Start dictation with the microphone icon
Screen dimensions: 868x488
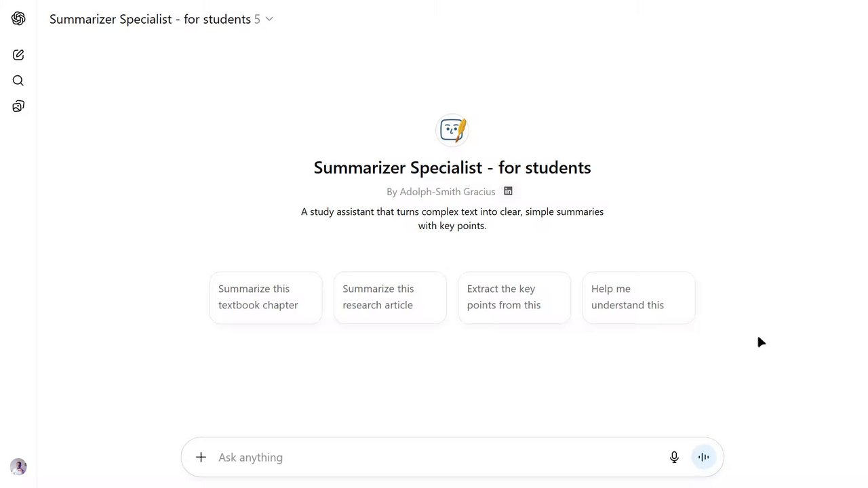tap(674, 457)
